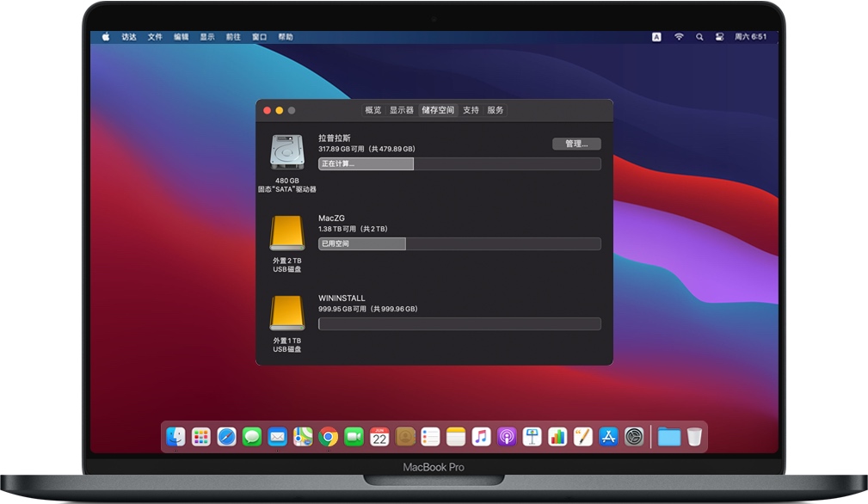Click the Spotlight search icon in menu bar

[699, 37]
